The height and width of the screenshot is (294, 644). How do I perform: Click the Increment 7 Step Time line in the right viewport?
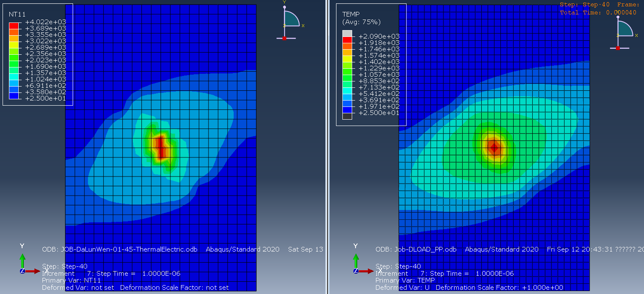point(445,274)
